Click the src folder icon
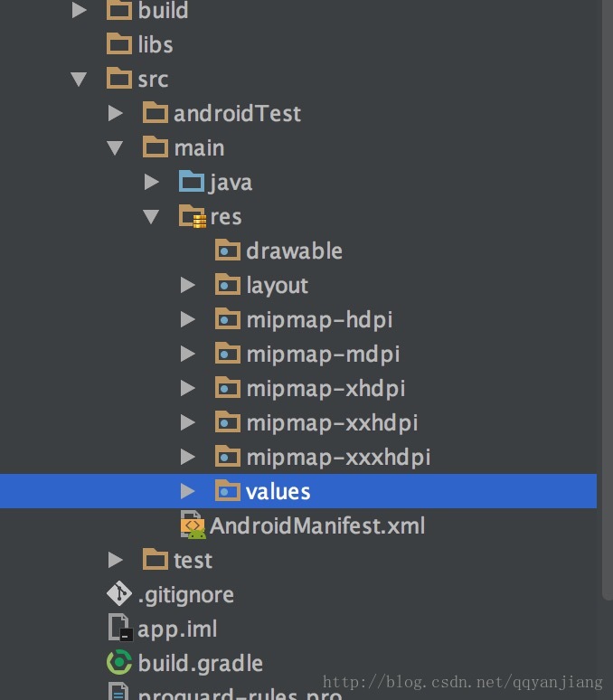Viewport: 613px width, 700px height. pos(119,78)
